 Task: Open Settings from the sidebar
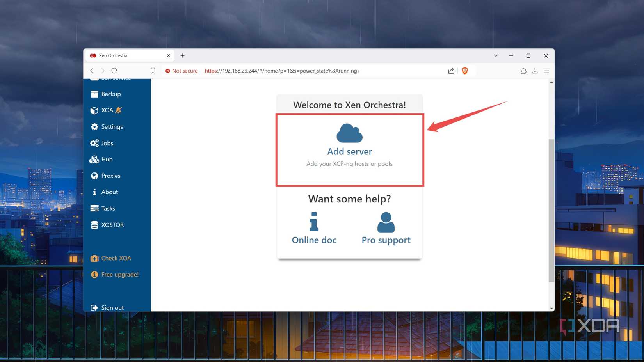[112, 126]
